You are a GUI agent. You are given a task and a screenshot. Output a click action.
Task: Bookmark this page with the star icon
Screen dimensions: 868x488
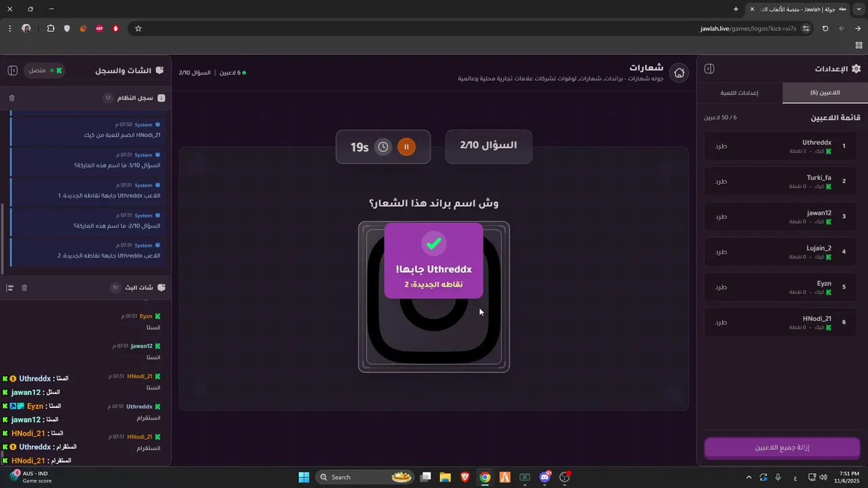(x=138, y=28)
